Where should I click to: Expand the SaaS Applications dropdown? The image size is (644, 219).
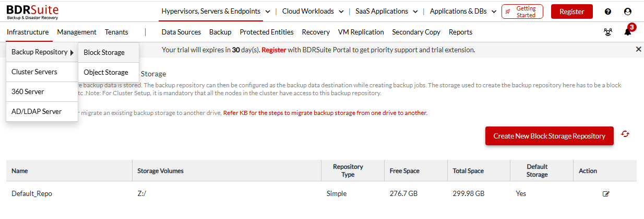(x=387, y=11)
